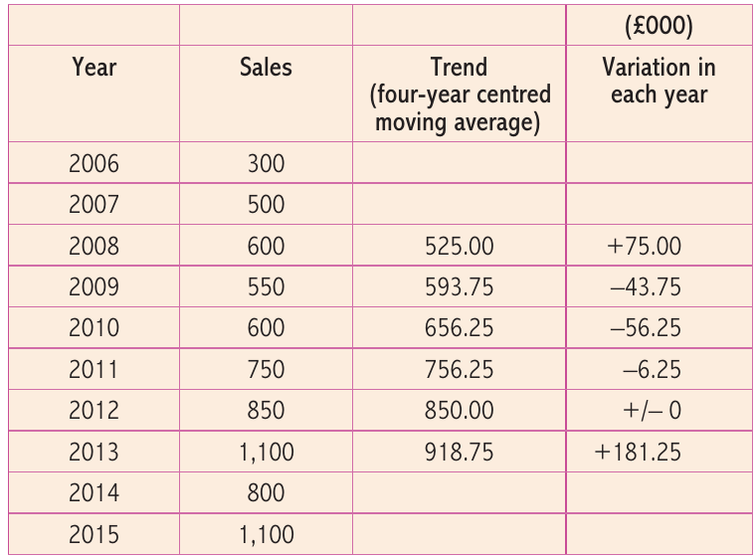Select the 593.75 trend value
The width and height of the screenshot is (756, 558).
(459, 287)
